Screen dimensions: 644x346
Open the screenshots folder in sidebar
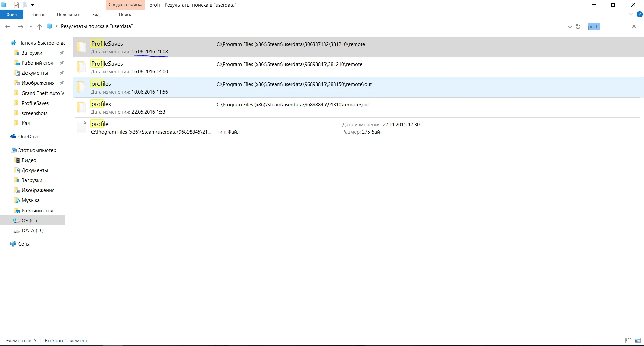(x=35, y=113)
